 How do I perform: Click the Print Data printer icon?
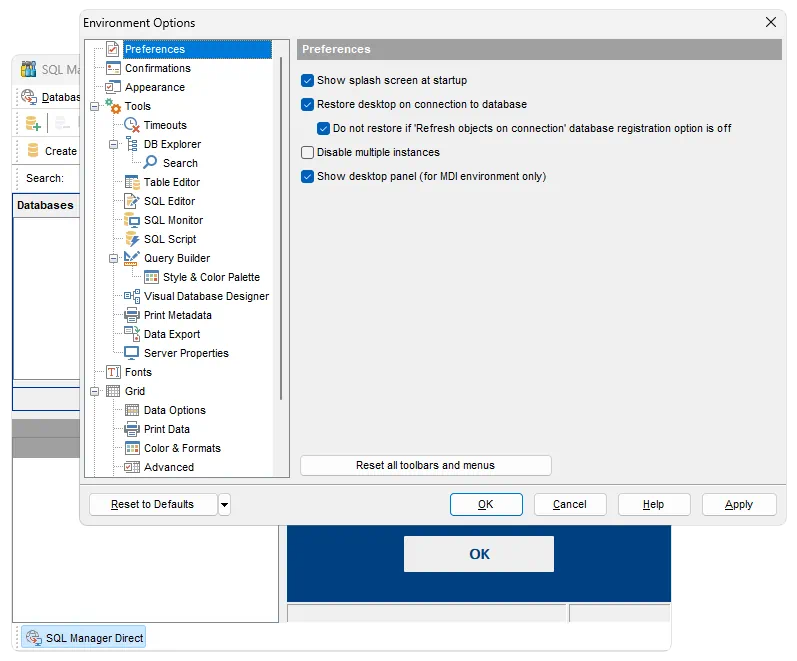pos(132,429)
